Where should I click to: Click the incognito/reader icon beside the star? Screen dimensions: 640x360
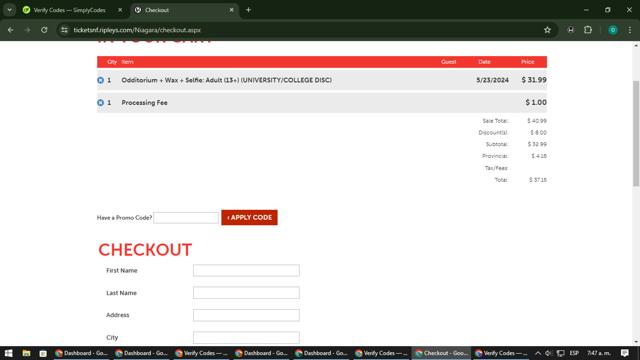click(x=571, y=30)
